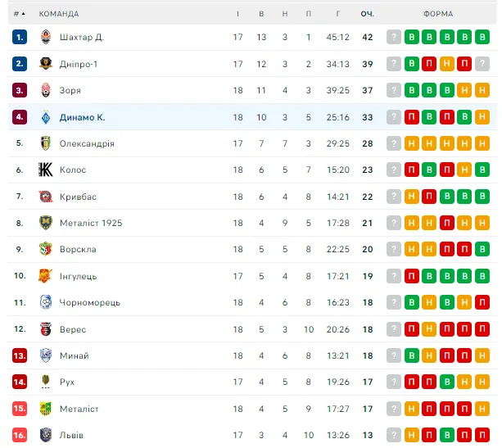Click Dynamo K.'s orange draw form badge
Image resolution: width=502 pixels, height=448 pixels.
tap(482, 117)
